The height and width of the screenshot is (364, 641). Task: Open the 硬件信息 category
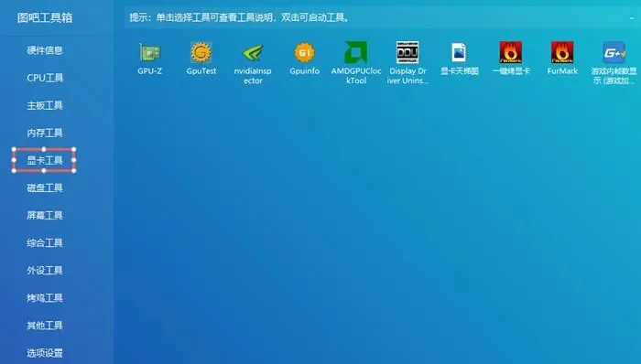[45, 50]
